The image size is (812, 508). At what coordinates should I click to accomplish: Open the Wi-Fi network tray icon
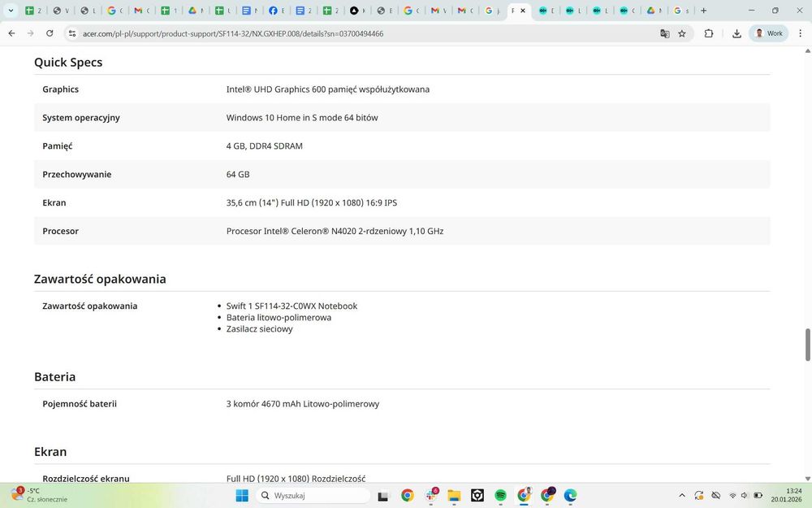click(x=732, y=496)
